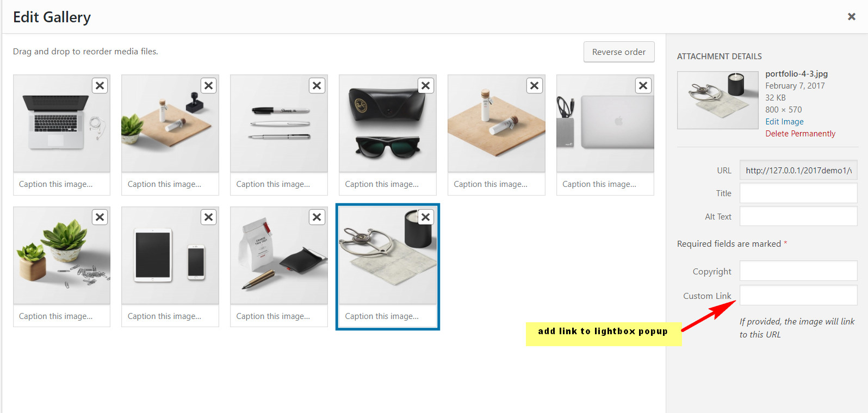This screenshot has width=868, height=413.
Task: Remove the wooden board with bottles image
Action: pos(535,85)
